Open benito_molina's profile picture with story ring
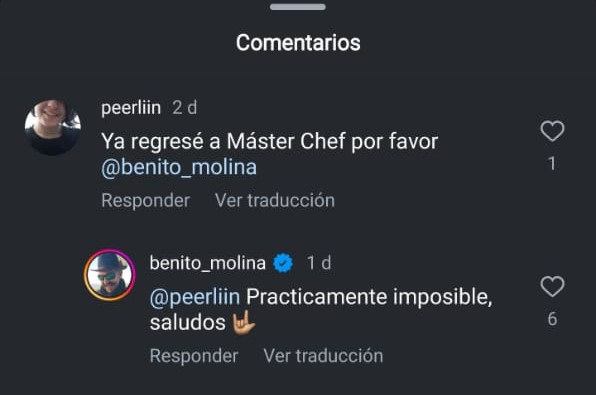The width and height of the screenshot is (596, 395). click(109, 275)
